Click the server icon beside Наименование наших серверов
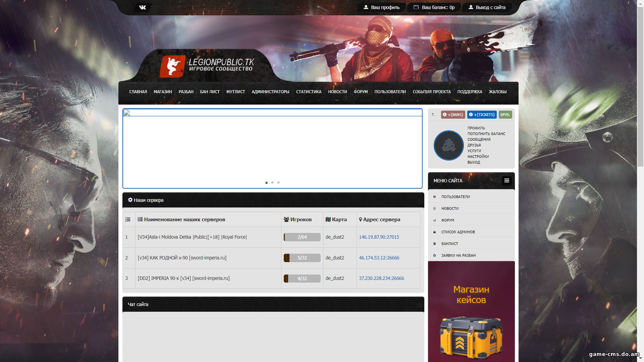Screen dimensions: 644x362 pos(140,219)
